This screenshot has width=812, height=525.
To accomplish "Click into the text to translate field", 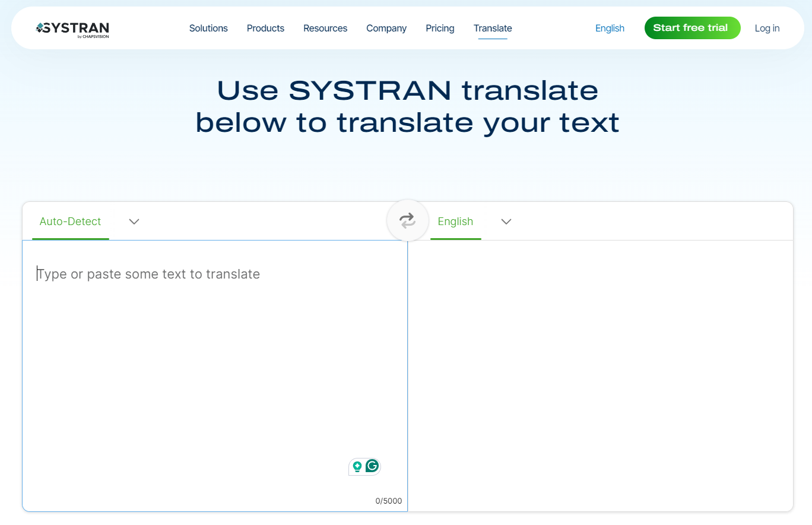I will click(x=215, y=375).
